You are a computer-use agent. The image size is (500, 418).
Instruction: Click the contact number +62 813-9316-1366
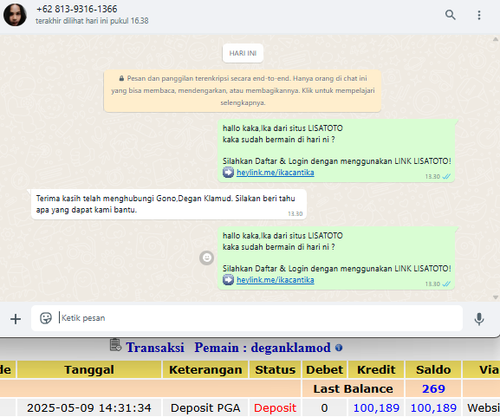point(77,9)
